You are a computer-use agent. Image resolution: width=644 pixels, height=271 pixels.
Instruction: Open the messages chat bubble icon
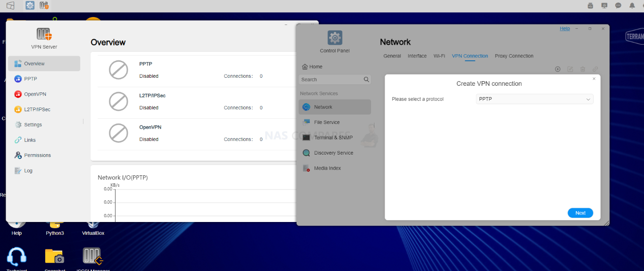[x=618, y=6]
